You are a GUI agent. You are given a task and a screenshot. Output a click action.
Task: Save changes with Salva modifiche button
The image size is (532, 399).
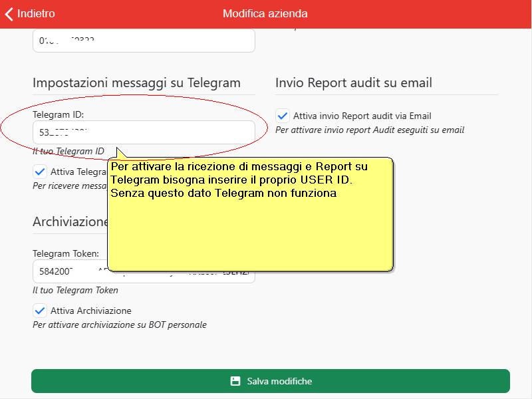point(271,381)
